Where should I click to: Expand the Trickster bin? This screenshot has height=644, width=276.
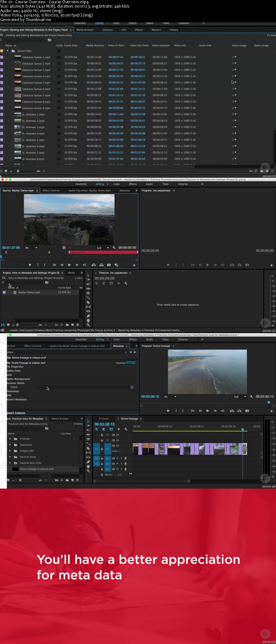pyautogui.click(x=10, y=439)
